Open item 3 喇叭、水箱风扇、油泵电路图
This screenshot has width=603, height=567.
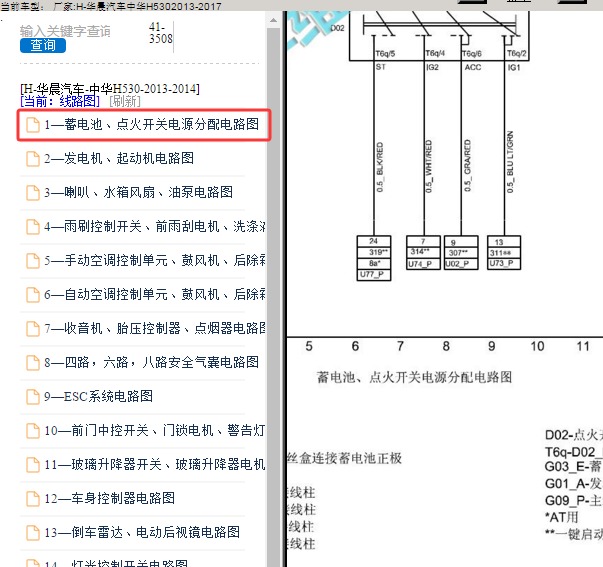[x=138, y=192]
